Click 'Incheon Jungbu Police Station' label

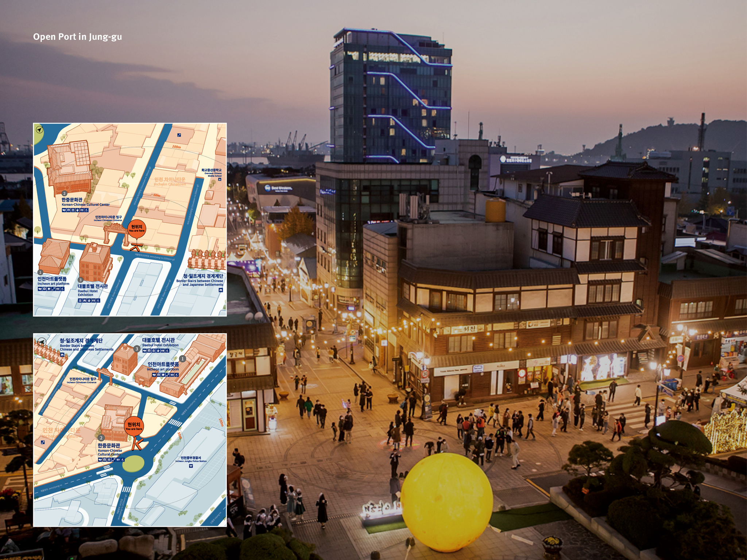pyautogui.click(x=191, y=461)
